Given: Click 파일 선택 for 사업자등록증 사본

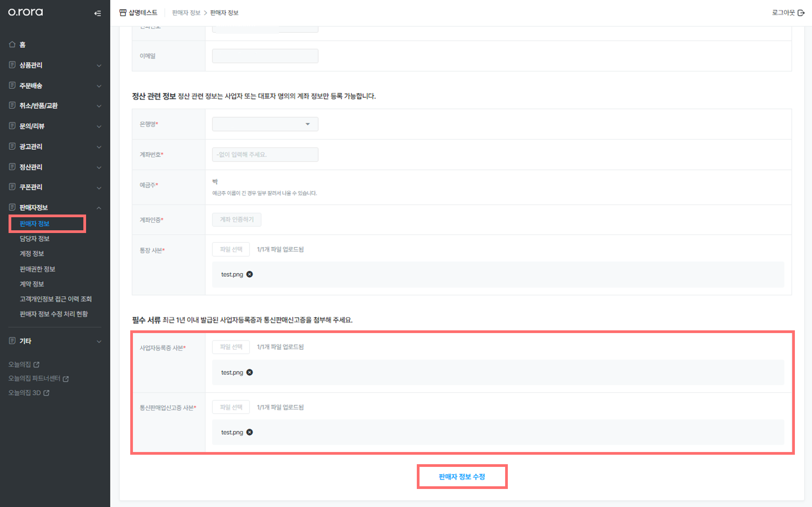Looking at the screenshot, I should coord(231,347).
